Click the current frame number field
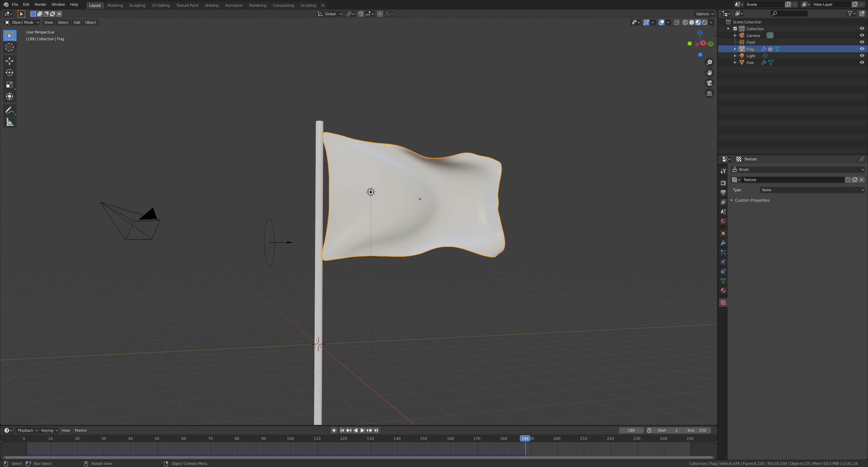This screenshot has height=467, width=868. [631, 430]
